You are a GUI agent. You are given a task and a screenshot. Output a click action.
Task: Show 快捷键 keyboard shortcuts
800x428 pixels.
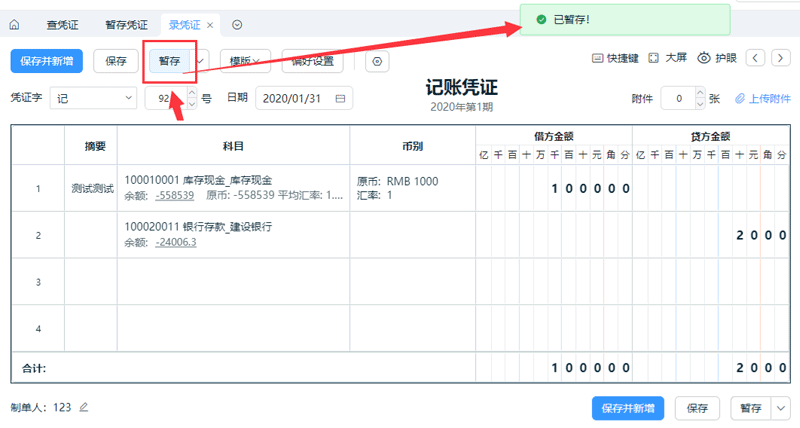pos(615,58)
